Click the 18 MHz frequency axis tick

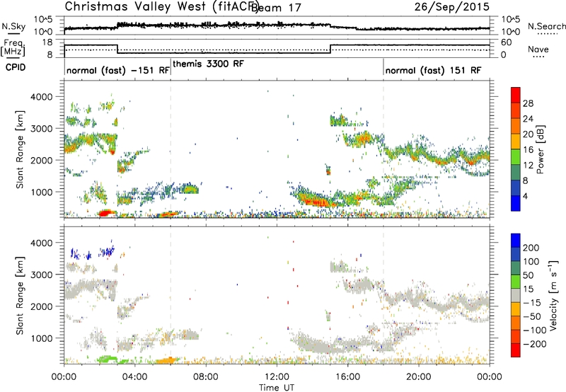[x=47, y=42]
